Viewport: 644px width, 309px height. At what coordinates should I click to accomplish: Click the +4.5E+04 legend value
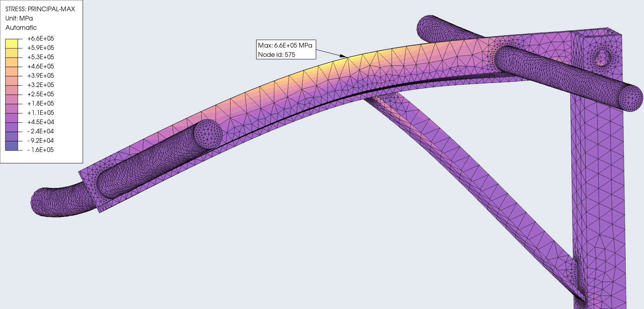[41, 122]
